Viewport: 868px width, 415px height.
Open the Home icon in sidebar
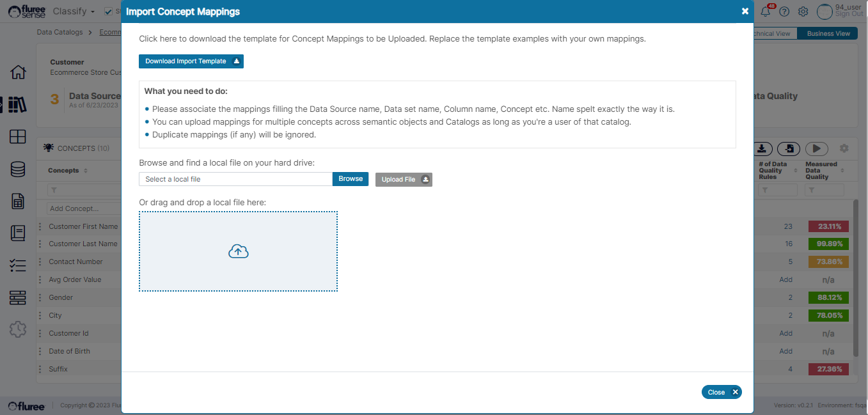[18, 72]
